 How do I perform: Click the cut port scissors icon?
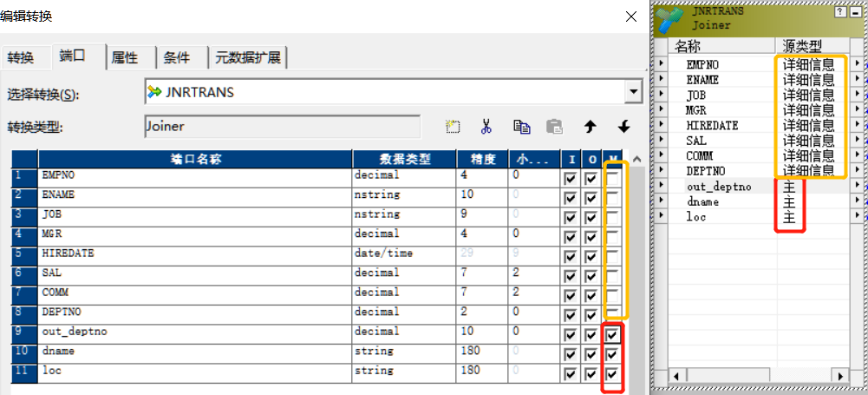point(486,127)
